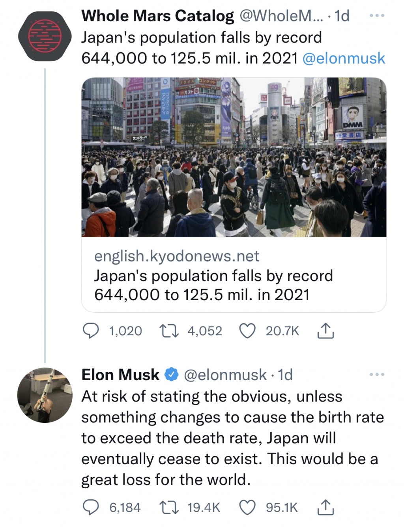This screenshot has width=404, height=532.
Task: Open Whole Mars Catalog's profile name
Action: pos(155,15)
